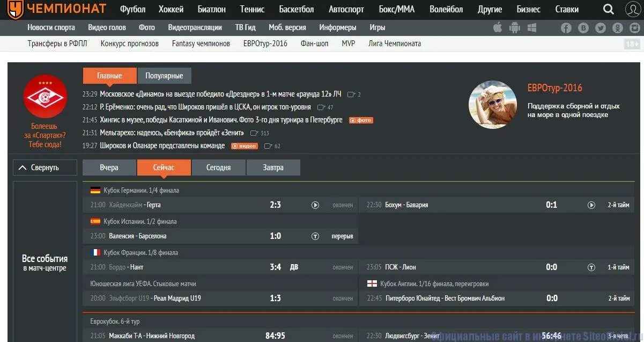Open Конкурс прогнозов link
Image resolution: width=644 pixels, height=342 pixels.
click(130, 43)
